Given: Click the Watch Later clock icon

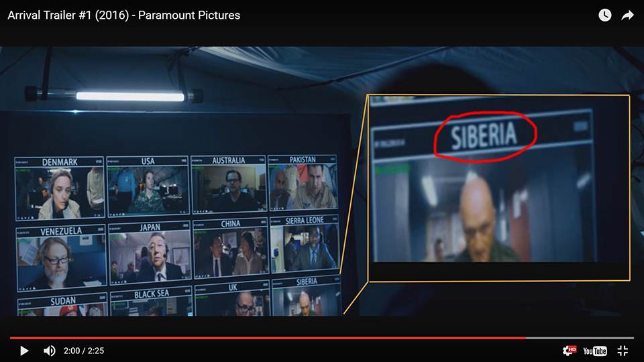Looking at the screenshot, I should coord(605,15).
